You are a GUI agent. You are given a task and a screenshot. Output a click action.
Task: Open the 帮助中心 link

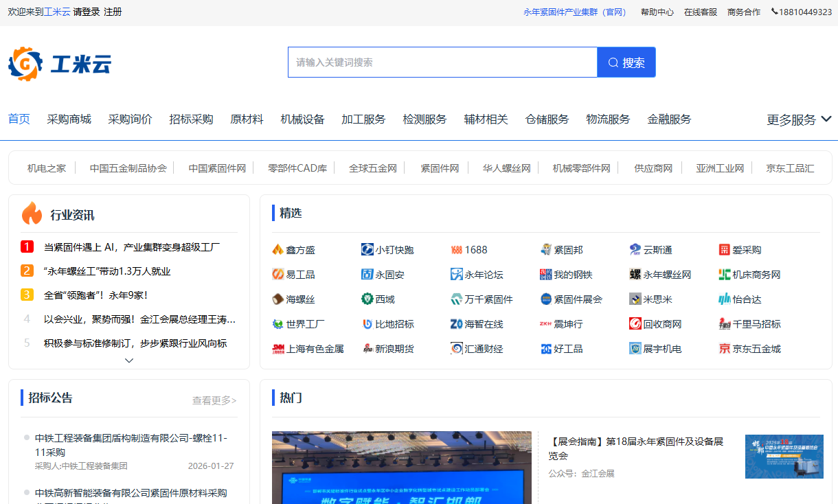pos(657,12)
